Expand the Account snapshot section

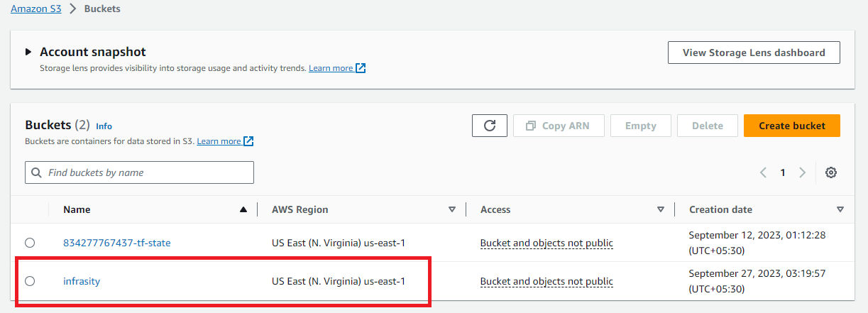(x=28, y=52)
